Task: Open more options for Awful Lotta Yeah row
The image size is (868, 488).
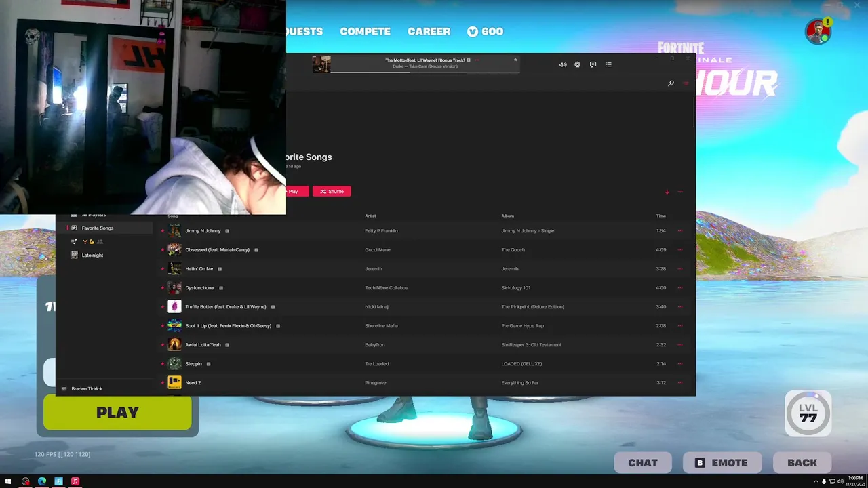Action: click(680, 345)
